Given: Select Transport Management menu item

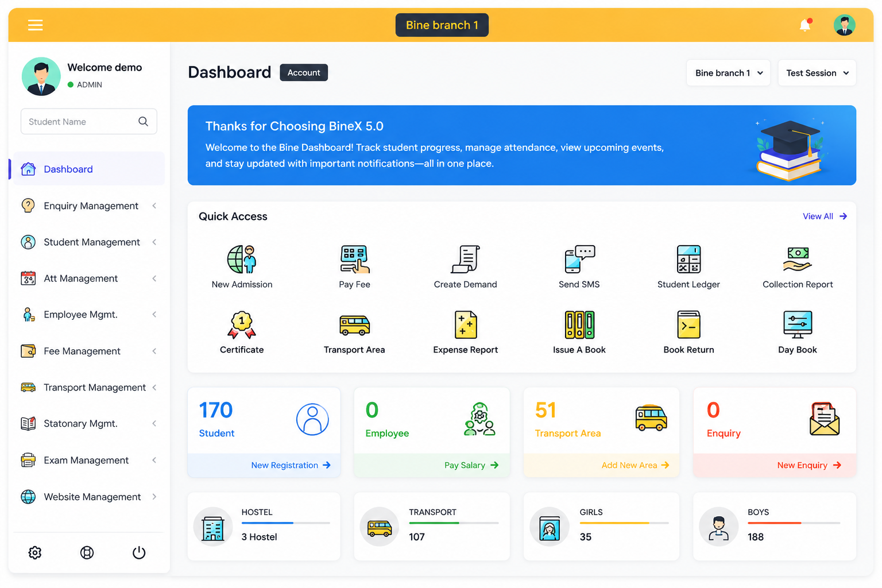Looking at the screenshot, I should [x=87, y=388].
